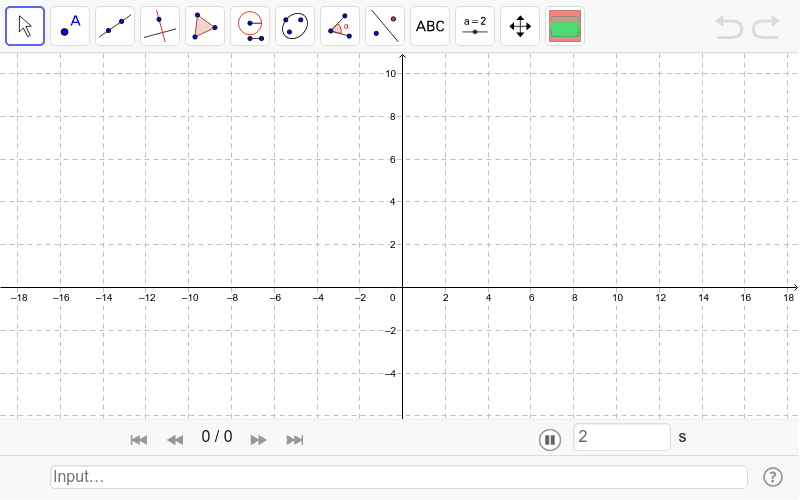
Task: Click the y-axis label 6
Action: (392, 160)
